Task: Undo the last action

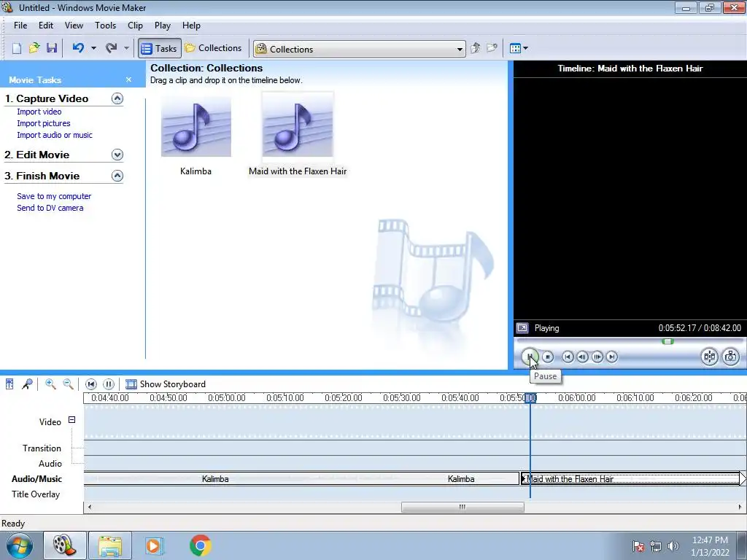Action: coord(79,48)
